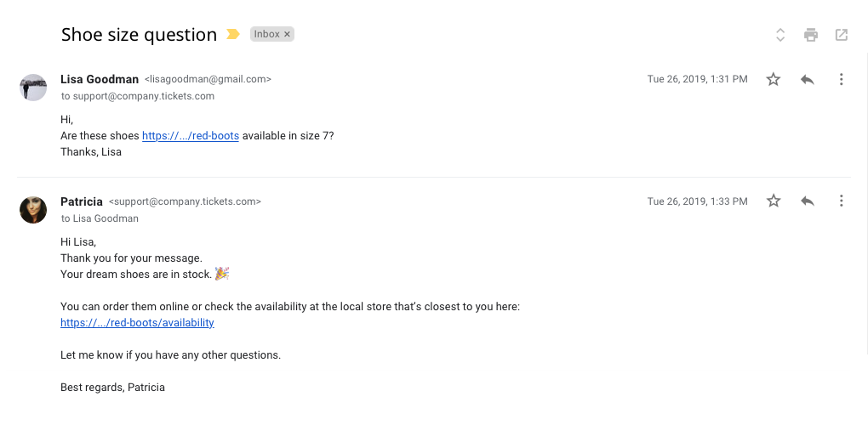Show details for 'to support@company.tickets.com'
Screen dimensions: 868x425
(x=137, y=96)
